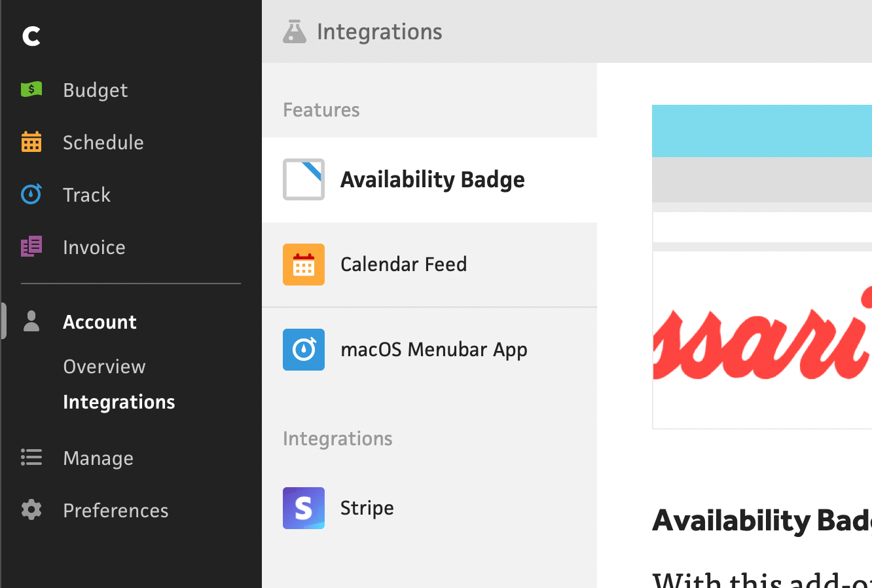
Task: Click the Account person icon
Action: click(x=31, y=322)
